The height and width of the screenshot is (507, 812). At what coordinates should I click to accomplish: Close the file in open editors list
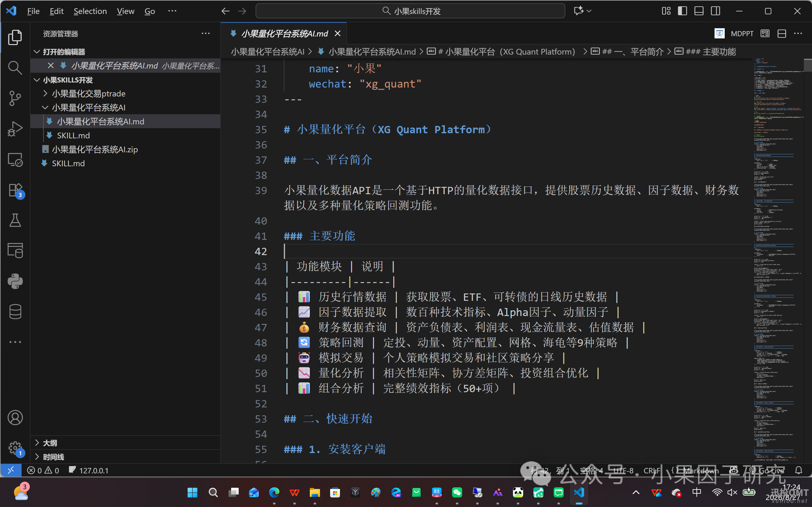(x=51, y=65)
